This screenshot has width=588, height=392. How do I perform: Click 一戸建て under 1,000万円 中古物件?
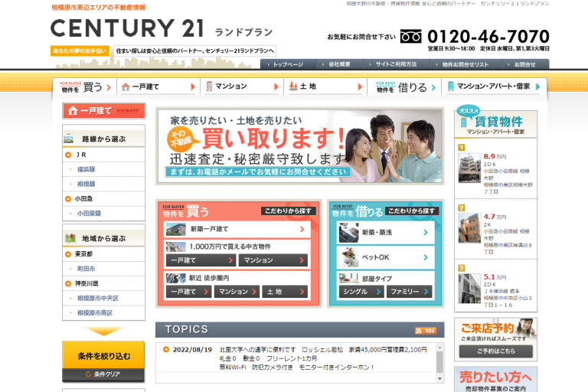(x=201, y=260)
